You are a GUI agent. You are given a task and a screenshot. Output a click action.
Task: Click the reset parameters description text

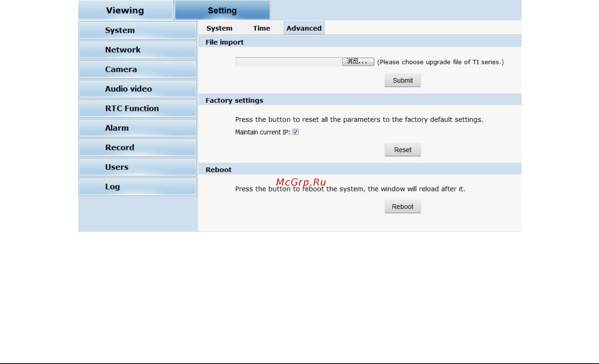point(359,119)
